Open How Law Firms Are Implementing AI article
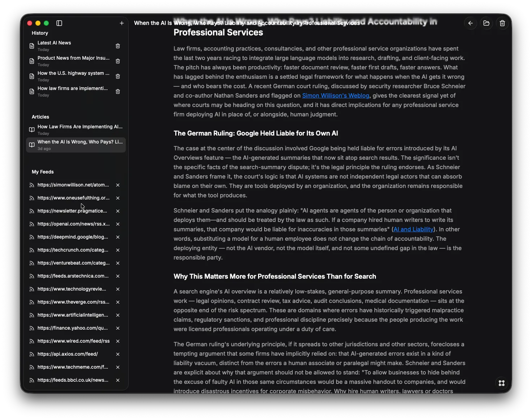This screenshot has width=532, height=420. 76,130
